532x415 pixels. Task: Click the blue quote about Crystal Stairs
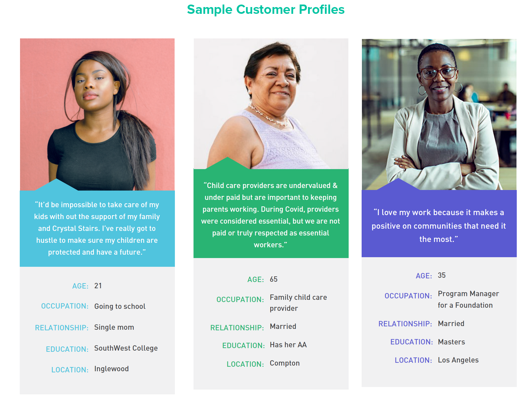[97, 228]
